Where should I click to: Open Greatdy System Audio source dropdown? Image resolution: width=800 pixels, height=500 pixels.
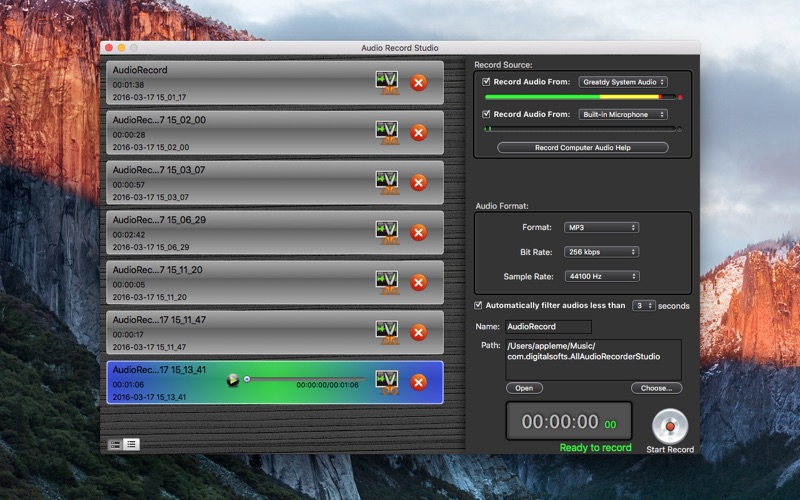tap(623, 82)
